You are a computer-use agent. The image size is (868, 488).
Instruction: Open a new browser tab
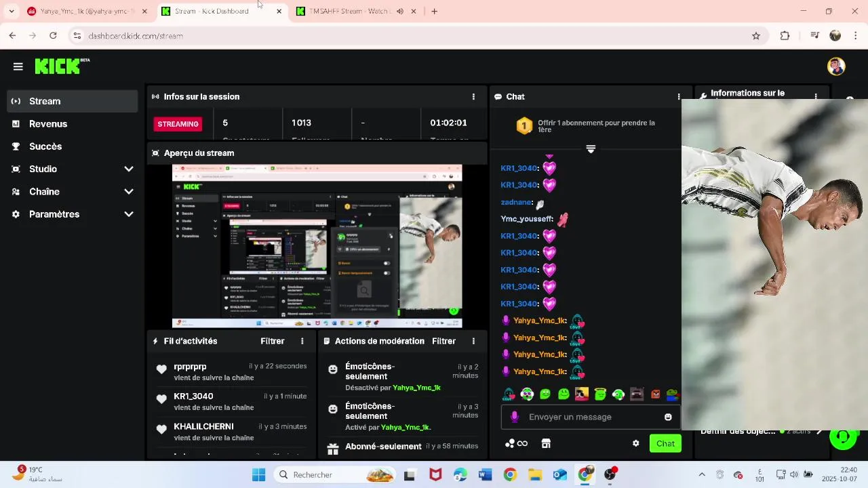pyautogui.click(x=435, y=12)
